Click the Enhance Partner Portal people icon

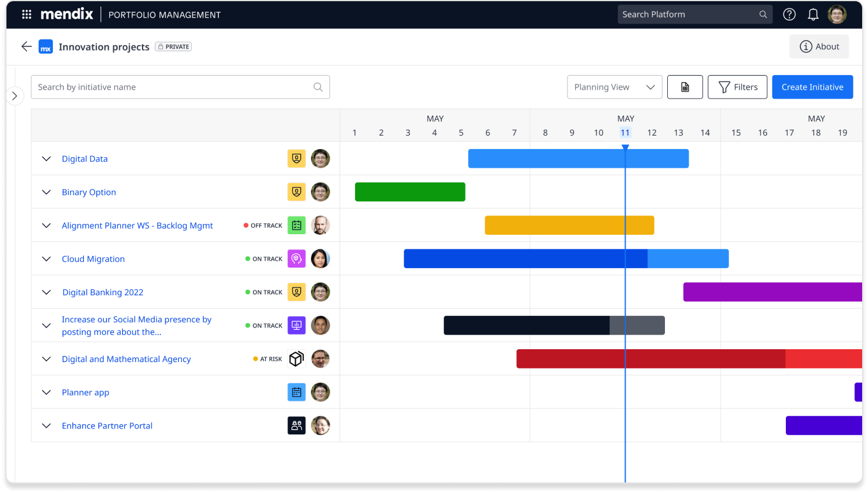point(296,426)
